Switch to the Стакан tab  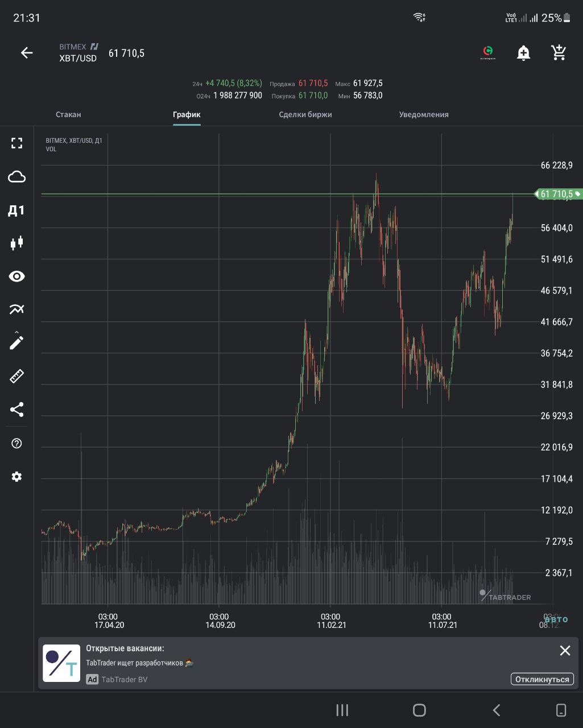(x=68, y=114)
